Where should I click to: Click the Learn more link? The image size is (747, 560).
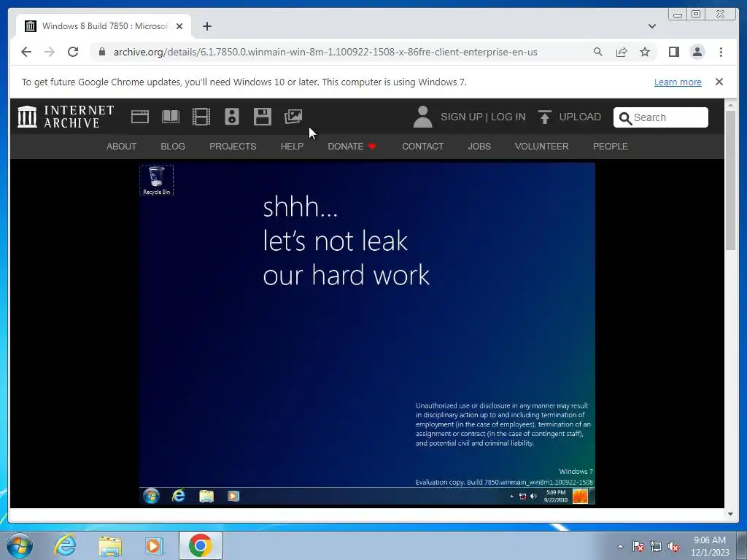pos(678,82)
